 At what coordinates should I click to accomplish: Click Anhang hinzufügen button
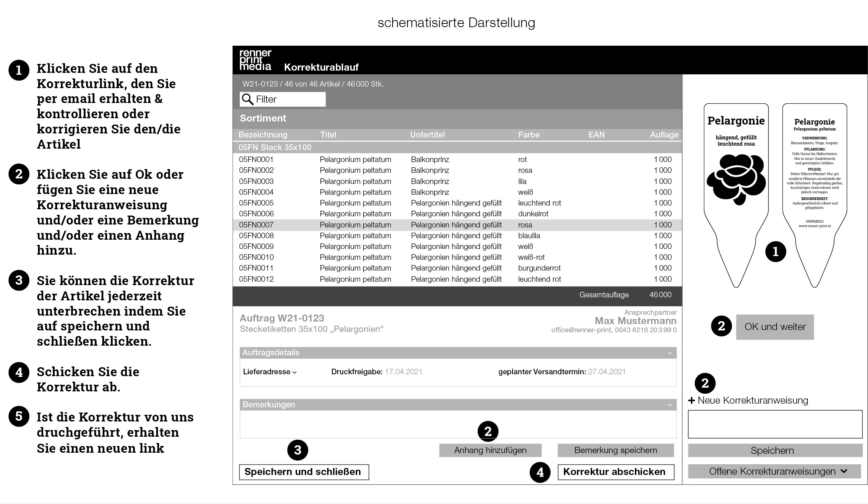pyautogui.click(x=490, y=450)
